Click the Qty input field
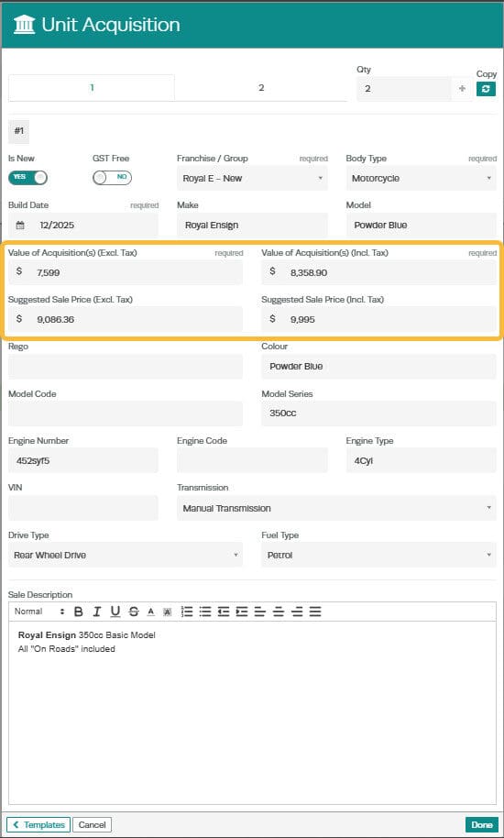This screenshot has width=504, height=838. click(x=403, y=89)
